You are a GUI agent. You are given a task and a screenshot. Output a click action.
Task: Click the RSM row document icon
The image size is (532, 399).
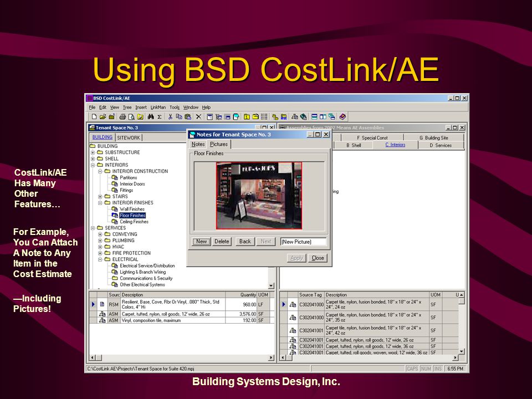[102, 304]
